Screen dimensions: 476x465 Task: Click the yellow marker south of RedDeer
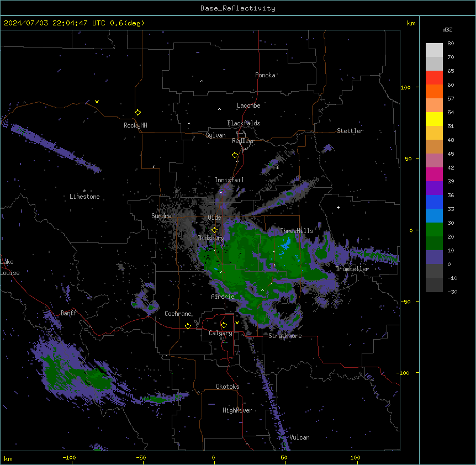(235, 155)
